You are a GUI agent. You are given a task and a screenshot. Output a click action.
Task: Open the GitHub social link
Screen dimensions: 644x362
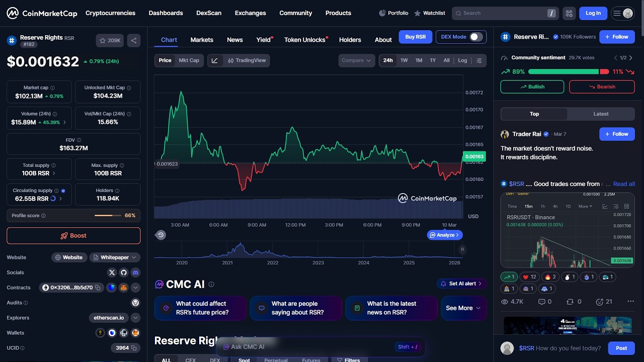pyautogui.click(x=124, y=273)
